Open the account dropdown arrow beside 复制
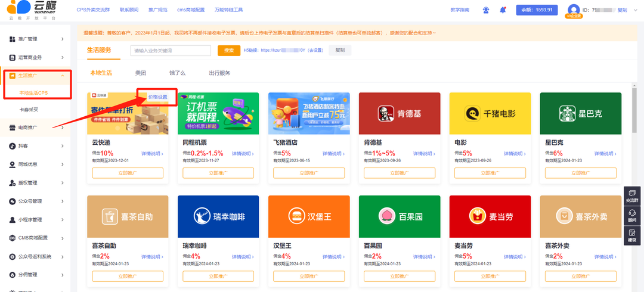644x292 pixels. point(636,10)
